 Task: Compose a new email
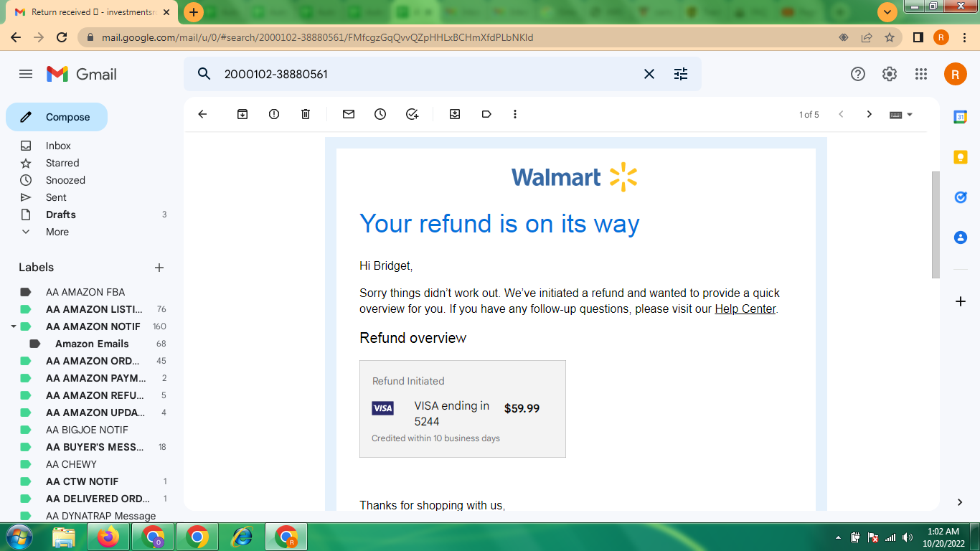[x=57, y=117]
